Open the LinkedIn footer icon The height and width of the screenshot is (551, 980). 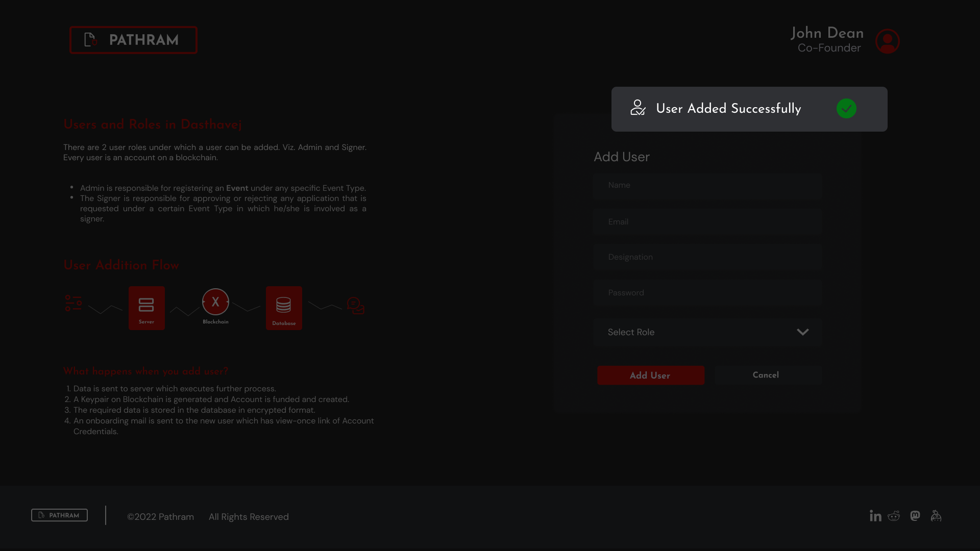pyautogui.click(x=875, y=516)
